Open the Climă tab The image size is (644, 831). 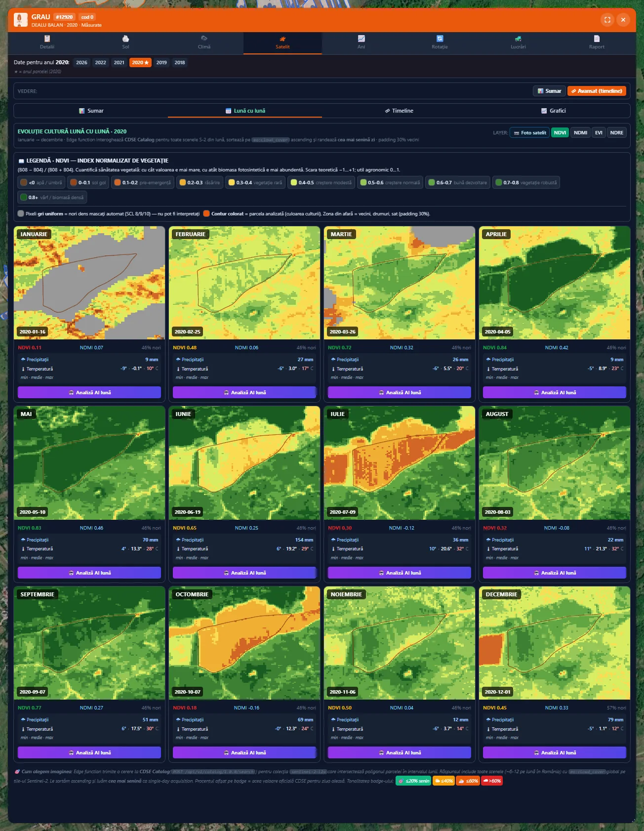[204, 43]
